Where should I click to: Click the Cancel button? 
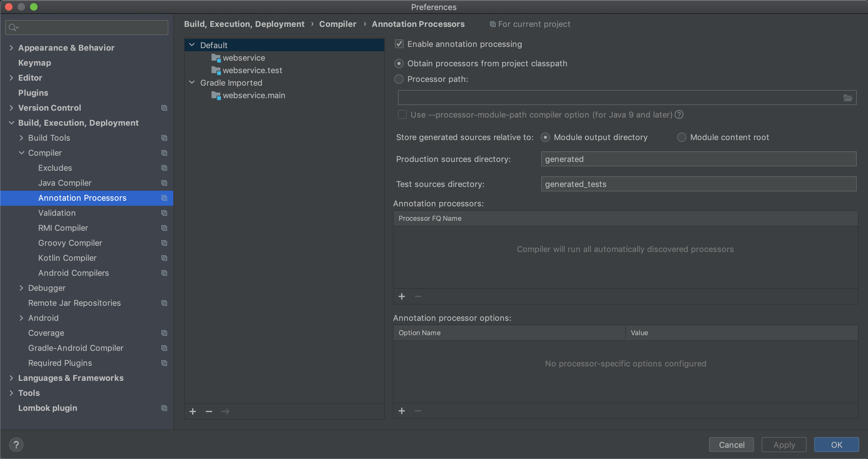(x=731, y=445)
